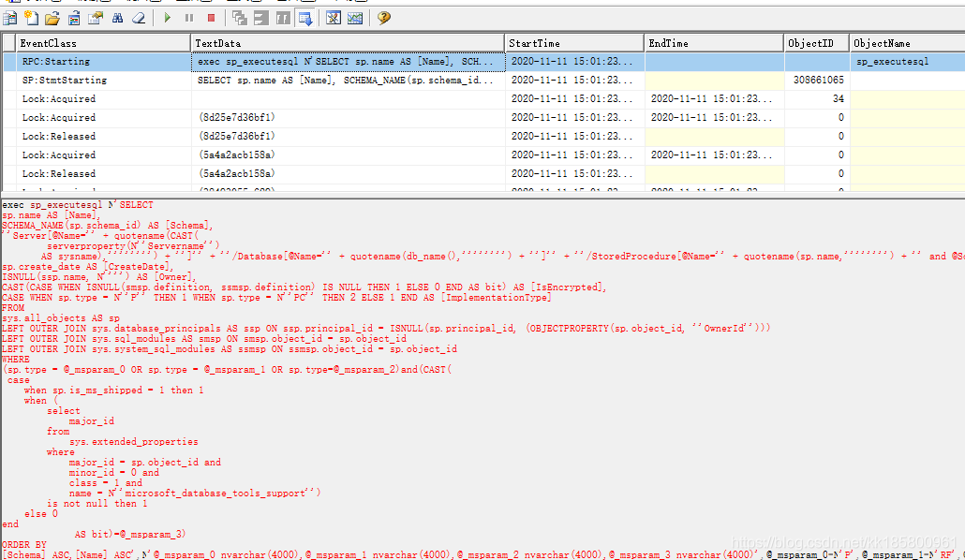
Task: Clear the trace window with eraser icon
Action: [x=139, y=18]
